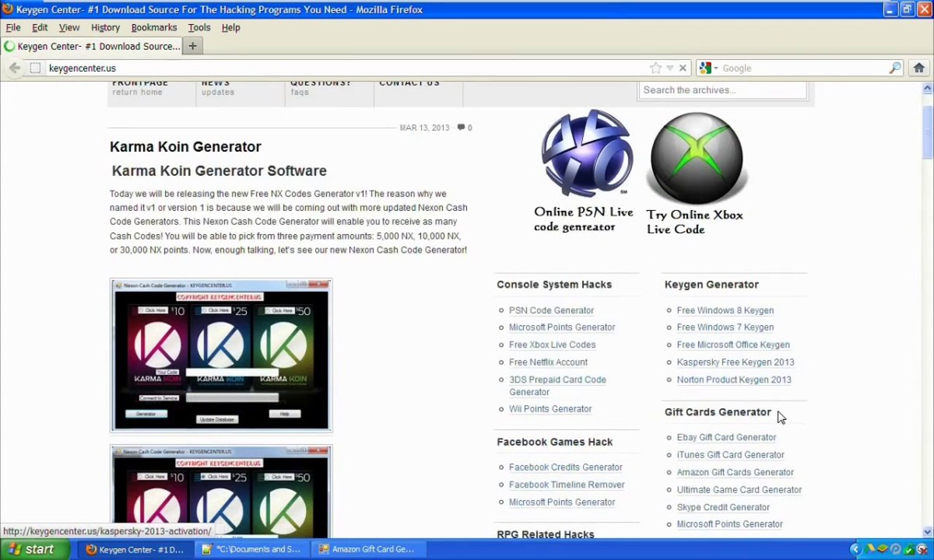
Task: Open iTunes Gift Card Generator link
Action: [731, 455]
